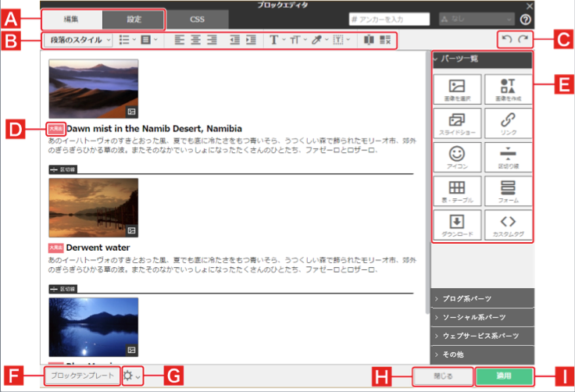Image resolution: width=575 pixels, height=392 pixels.
Task: Click the green 適用 button
Action: [504, 376]
